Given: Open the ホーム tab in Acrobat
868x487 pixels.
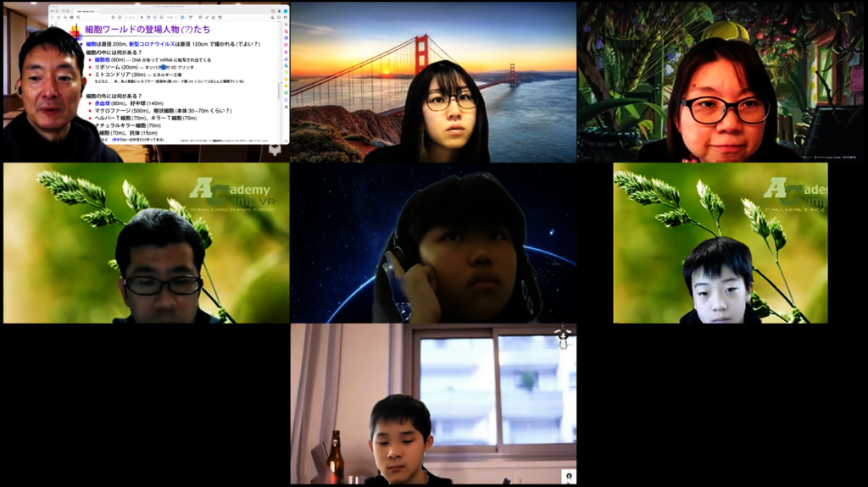Looking at the screenshot, I should pos(54,11).
